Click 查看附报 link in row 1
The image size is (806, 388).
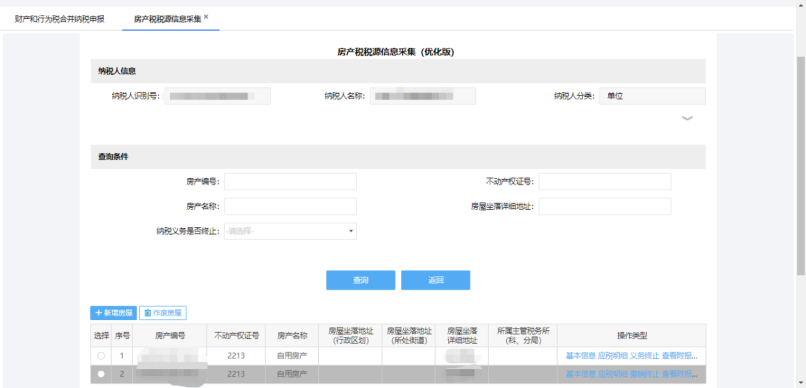680,356
